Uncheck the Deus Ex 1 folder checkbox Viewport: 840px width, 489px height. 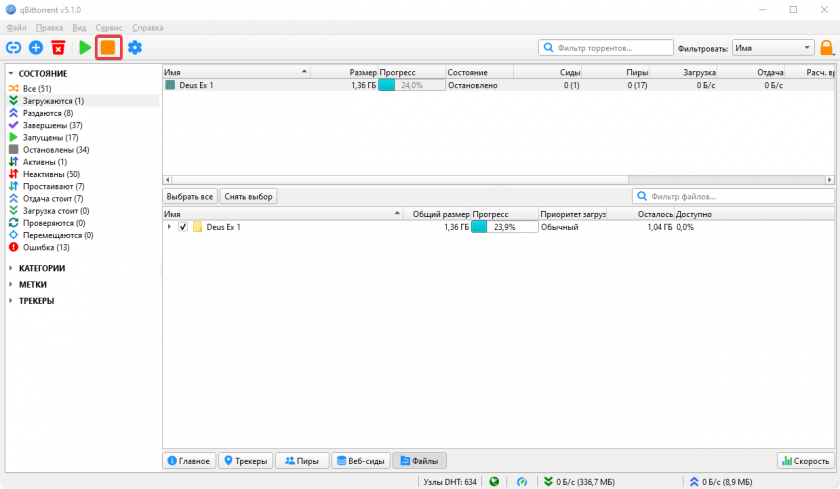click(183, 227)
